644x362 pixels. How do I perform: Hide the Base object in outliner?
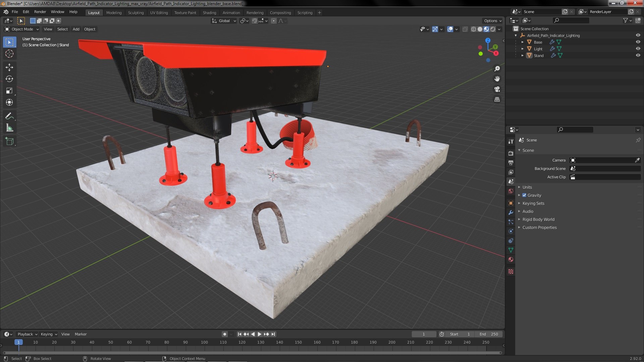tap(638, 42)
